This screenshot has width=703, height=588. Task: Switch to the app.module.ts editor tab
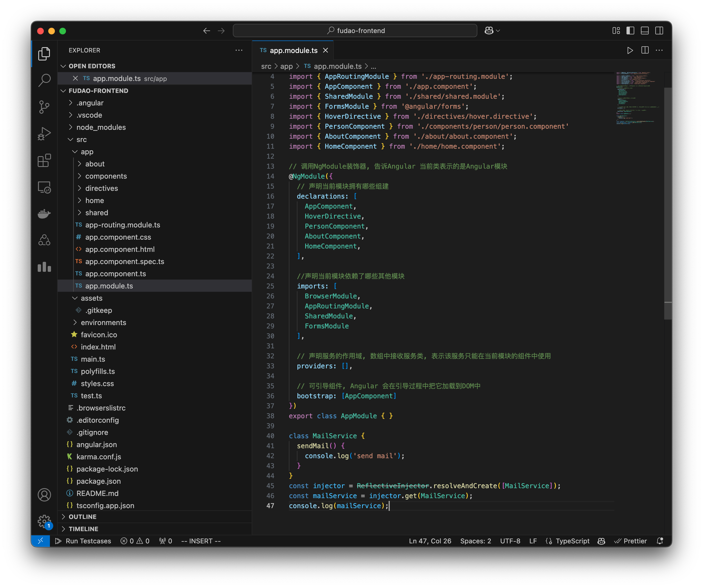(294, 50)
